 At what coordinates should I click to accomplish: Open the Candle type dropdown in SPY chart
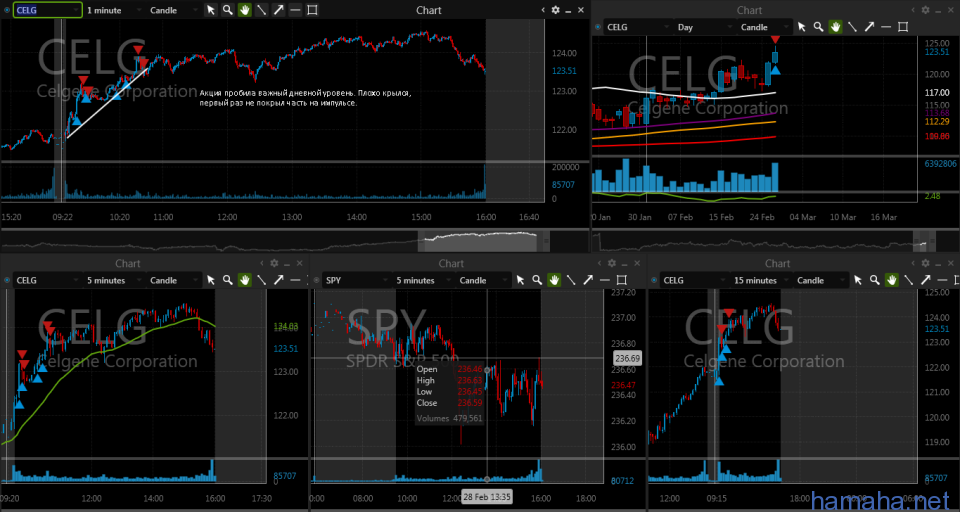tap(483, 280)
